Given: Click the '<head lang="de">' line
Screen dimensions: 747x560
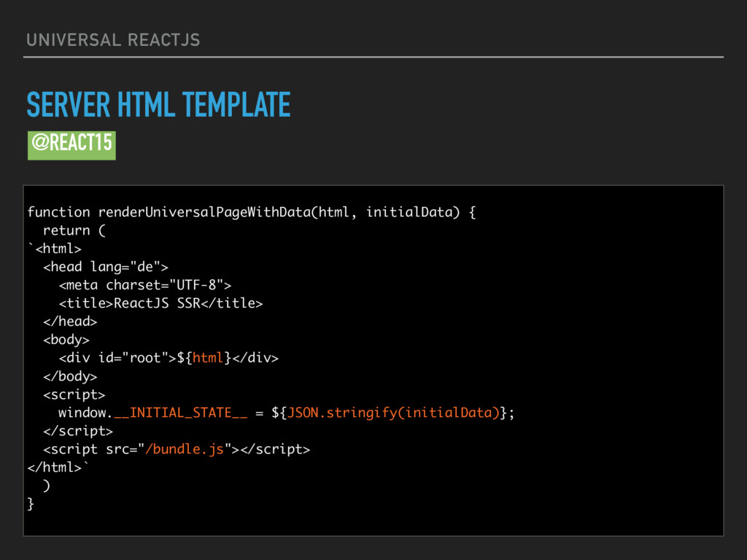Looking at the screenshot, I should (105, 267).
